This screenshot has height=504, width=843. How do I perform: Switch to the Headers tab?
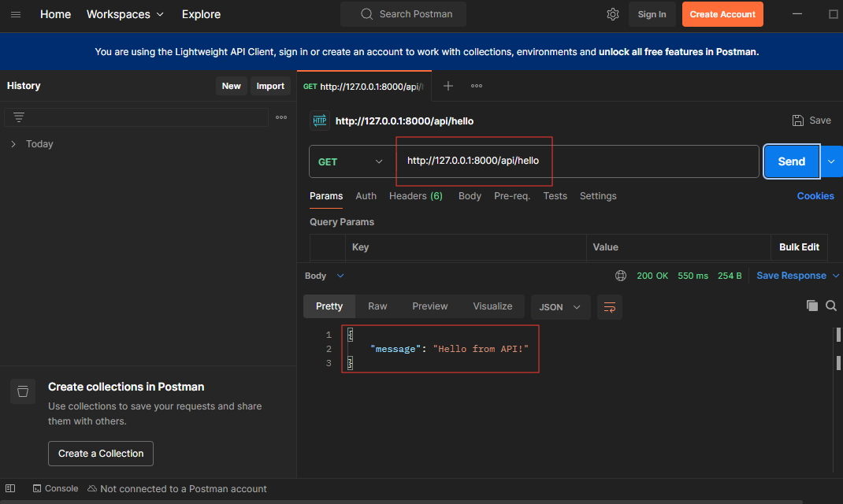point(415,196)
